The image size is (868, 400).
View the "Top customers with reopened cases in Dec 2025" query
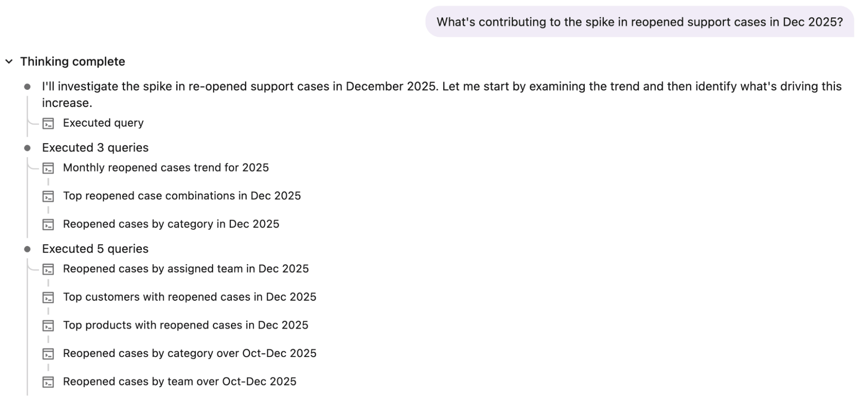(190, 298)
